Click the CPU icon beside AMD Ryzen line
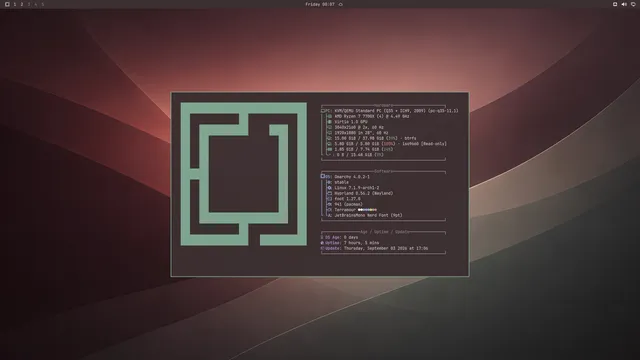This screenshot has width=640, height=360. pos(329,116)
